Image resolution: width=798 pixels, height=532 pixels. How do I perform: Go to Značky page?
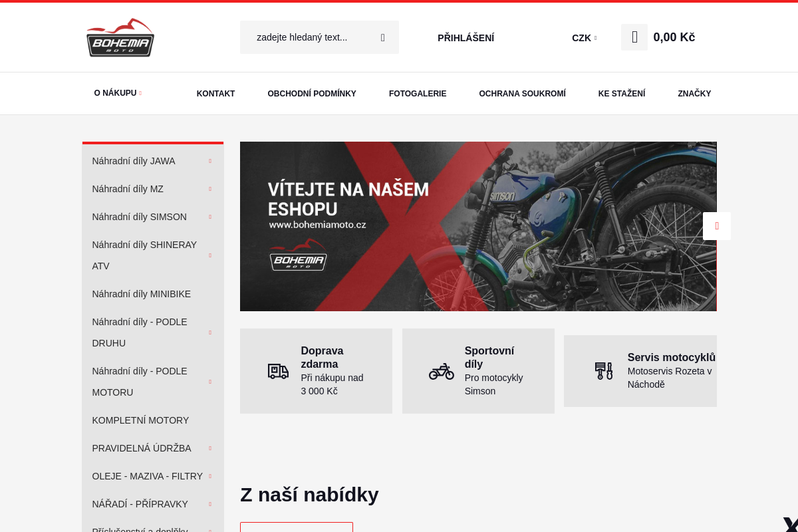694,94
